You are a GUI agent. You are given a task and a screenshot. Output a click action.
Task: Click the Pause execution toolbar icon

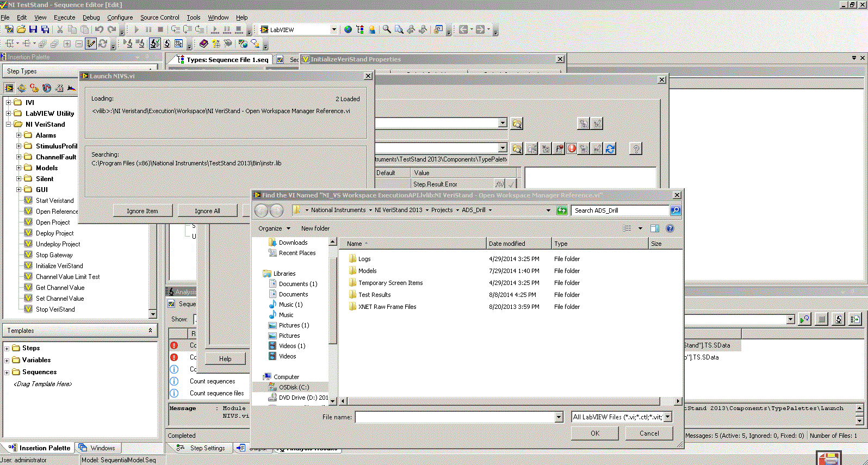click(x=148, y=29)
